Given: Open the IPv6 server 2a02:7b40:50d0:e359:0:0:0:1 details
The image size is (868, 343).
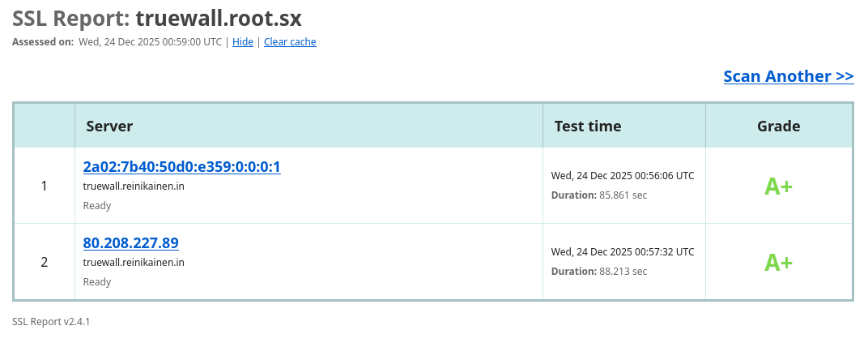Looking at the screenshot, I should click(x=181, y=167).
